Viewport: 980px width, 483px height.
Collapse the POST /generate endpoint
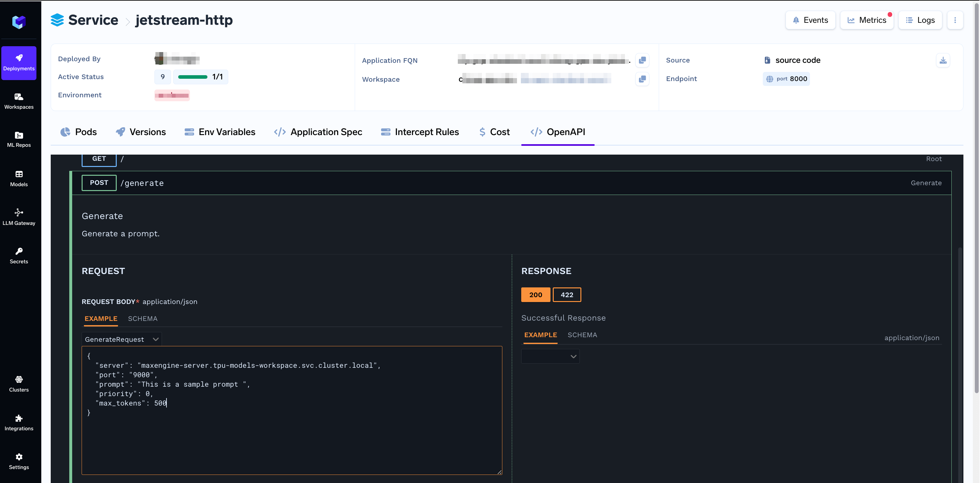tap(511, 183)
